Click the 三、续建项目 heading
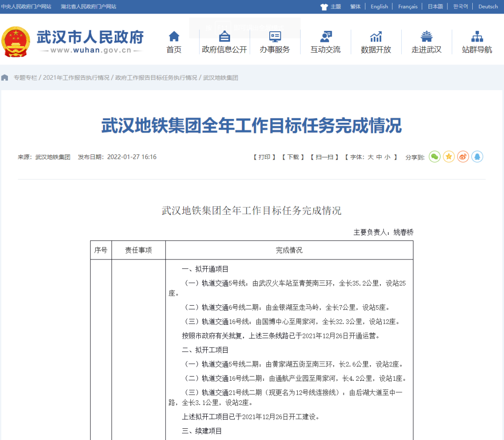This screenshot has width=504, height=440. click(202, 431)
